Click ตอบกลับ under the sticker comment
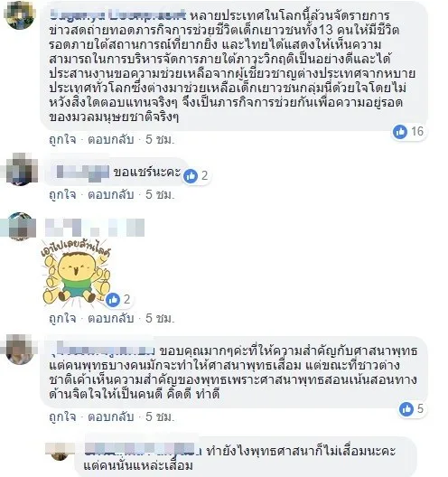 click(111, 319)
